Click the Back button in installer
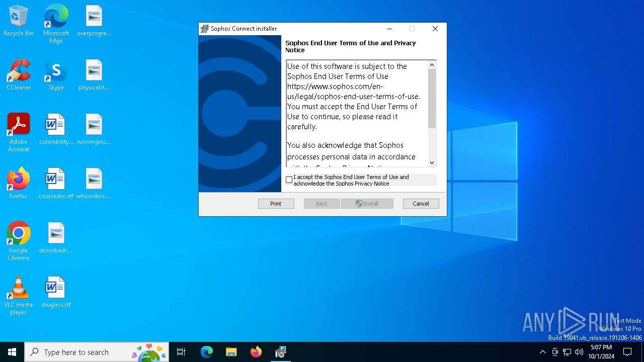This screenshot has height=362, width=644. click(x=321, y=204)
